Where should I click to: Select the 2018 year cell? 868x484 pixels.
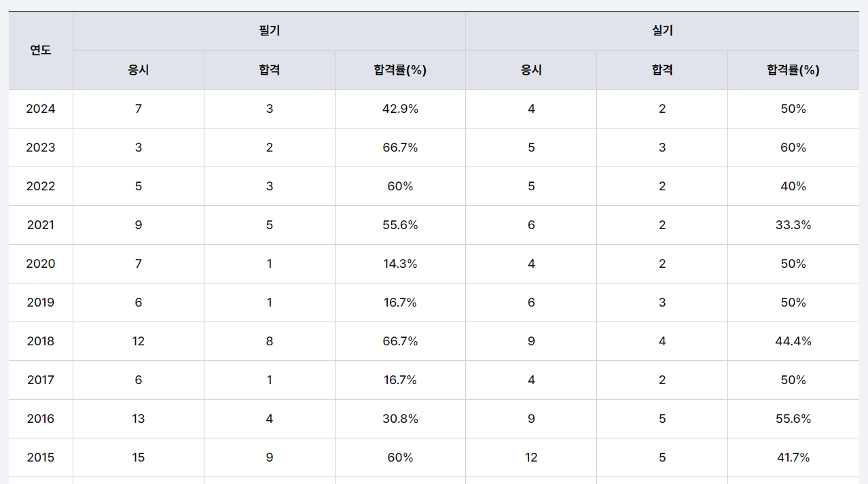pos(41,341)
